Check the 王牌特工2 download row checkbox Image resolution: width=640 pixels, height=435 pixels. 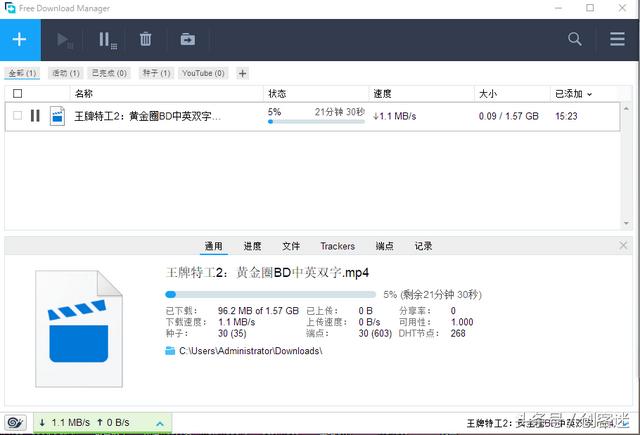18,115
